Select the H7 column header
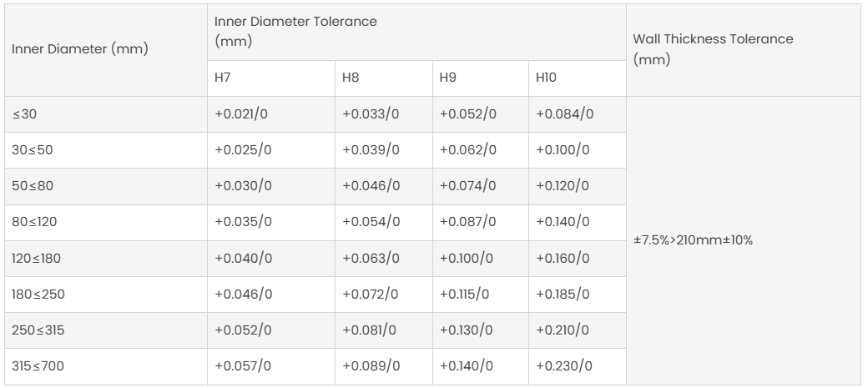Image resolution: width=868 pixels, height=388 pixels. coord(223,78)
